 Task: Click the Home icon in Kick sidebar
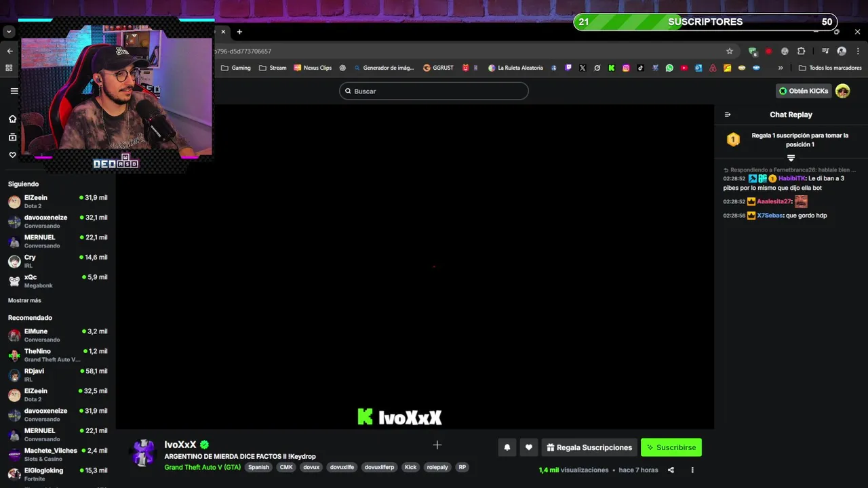pos(12,119)
